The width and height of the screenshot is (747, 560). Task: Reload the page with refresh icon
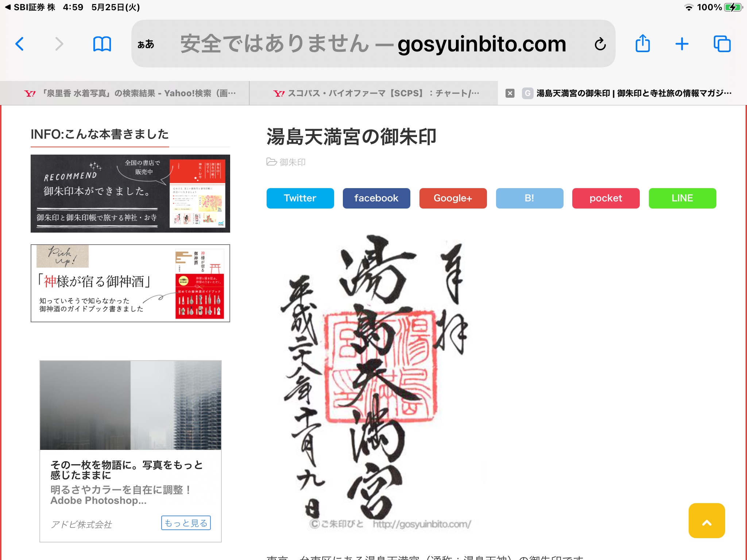click(600, 44)
